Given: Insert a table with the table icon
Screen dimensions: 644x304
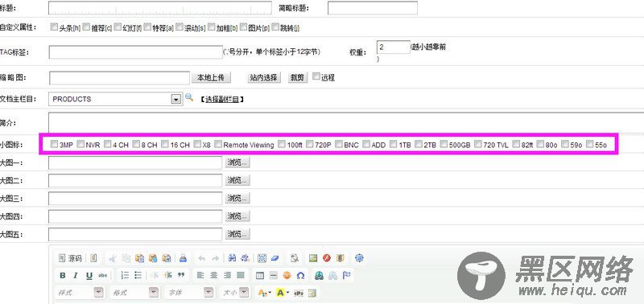Looking at the screenshot, I should click(260, 275).
